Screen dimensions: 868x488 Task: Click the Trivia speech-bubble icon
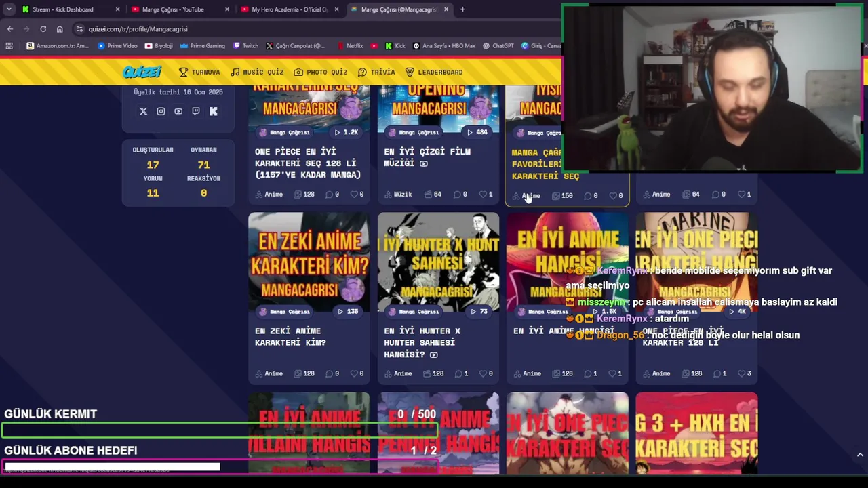pyautogui.click(x=362, y=72)
